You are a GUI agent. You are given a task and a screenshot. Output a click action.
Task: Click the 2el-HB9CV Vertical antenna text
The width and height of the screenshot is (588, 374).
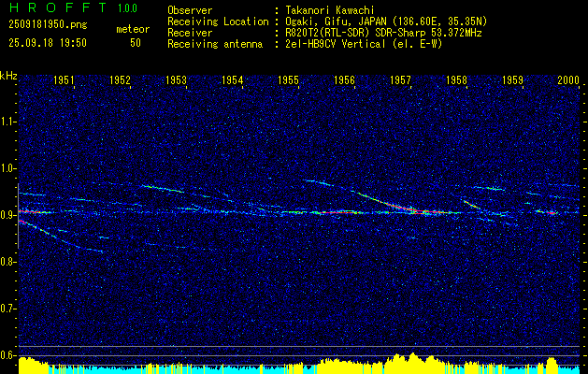click(x=364, y=44)
